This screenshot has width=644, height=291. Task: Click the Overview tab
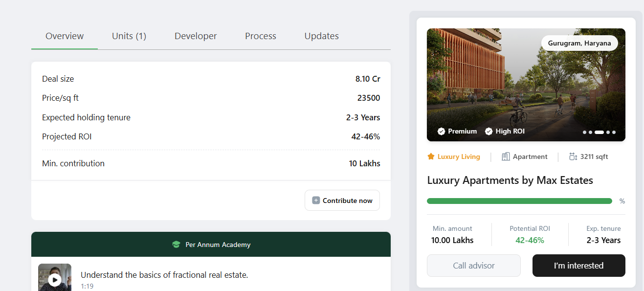click(65, 36)
